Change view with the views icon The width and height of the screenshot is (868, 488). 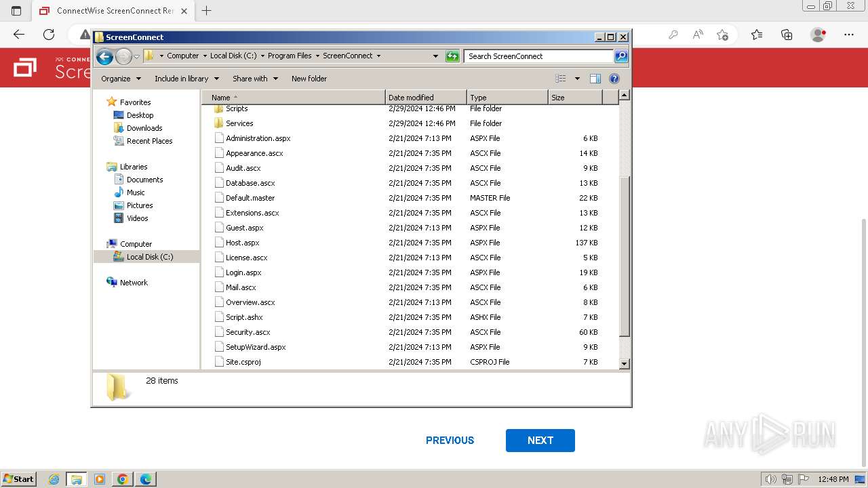click(x=561, y=79)
